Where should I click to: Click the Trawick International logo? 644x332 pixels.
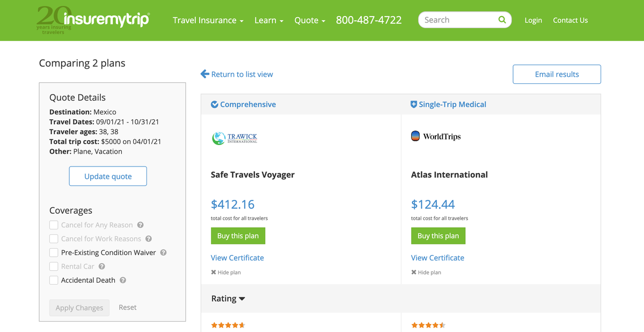(235, 138)
